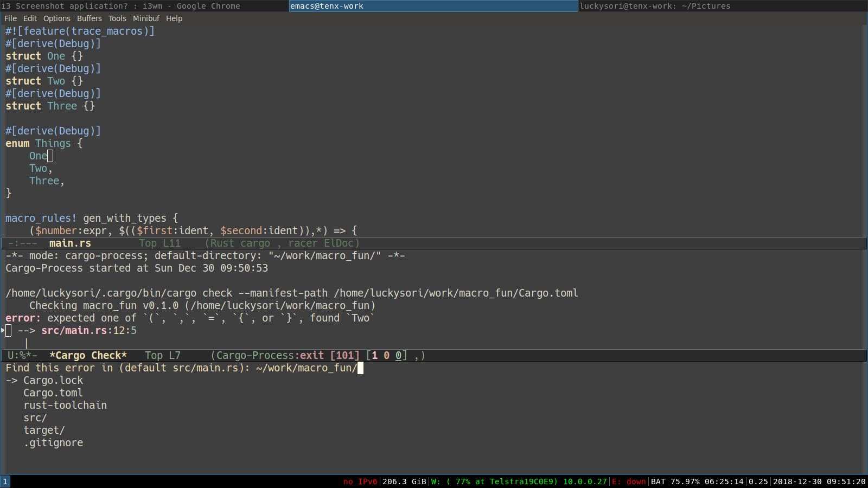Click the minibuffer path ~/work/macro_fun/ input
Image resolution: width=868 pixels, height=488 pixels.
(x=307, y=368)
